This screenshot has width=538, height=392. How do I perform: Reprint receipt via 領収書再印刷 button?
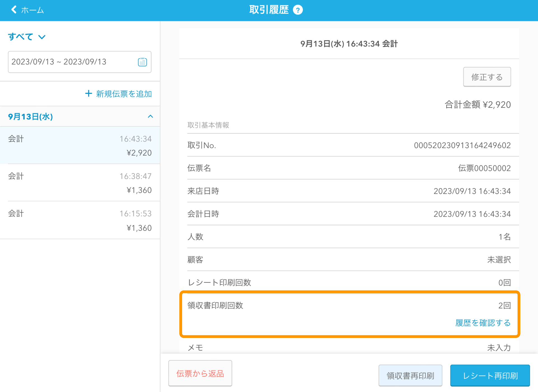pos(410,375)
